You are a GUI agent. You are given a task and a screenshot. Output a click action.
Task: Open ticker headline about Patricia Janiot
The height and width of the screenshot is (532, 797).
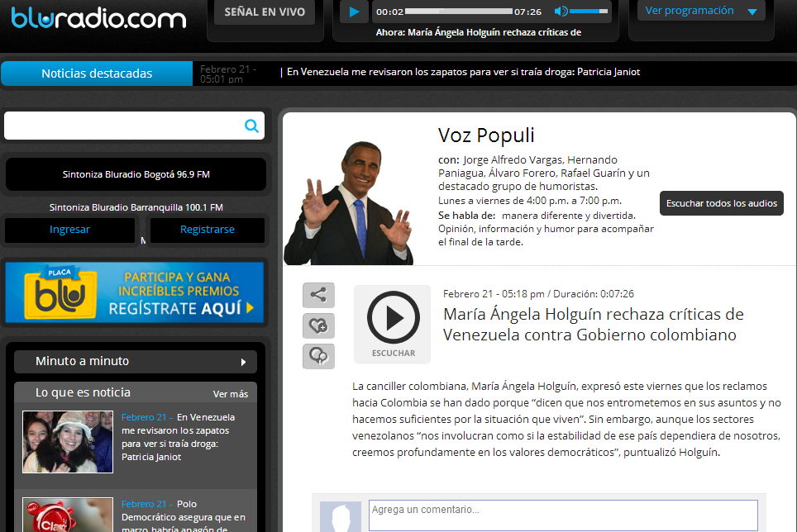click(463, 72)
